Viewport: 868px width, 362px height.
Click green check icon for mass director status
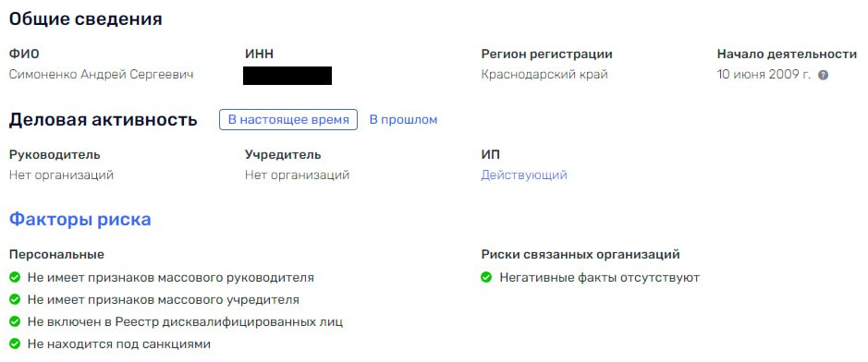(15, 277)
